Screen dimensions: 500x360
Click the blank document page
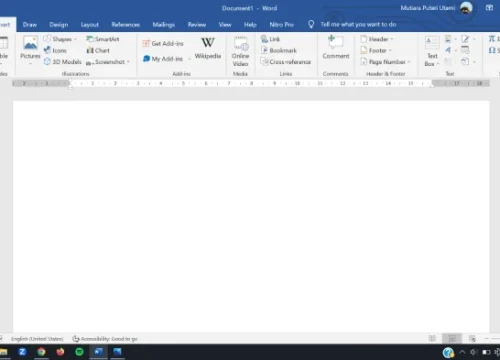click(x=251, y=217)
